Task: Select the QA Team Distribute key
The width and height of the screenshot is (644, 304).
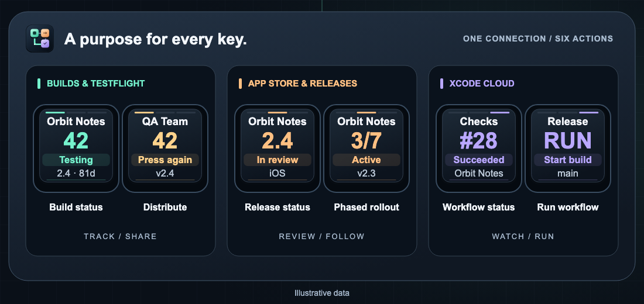Action: [165, 148]
